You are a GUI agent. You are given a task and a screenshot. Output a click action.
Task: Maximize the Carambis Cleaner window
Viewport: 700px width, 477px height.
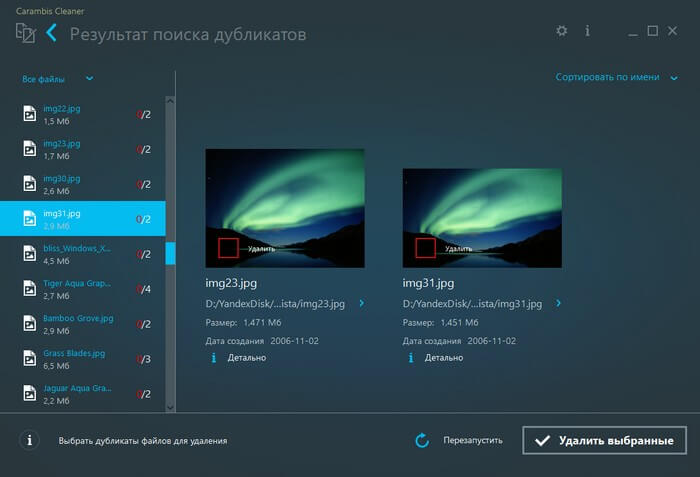click(x=653, y=31)
